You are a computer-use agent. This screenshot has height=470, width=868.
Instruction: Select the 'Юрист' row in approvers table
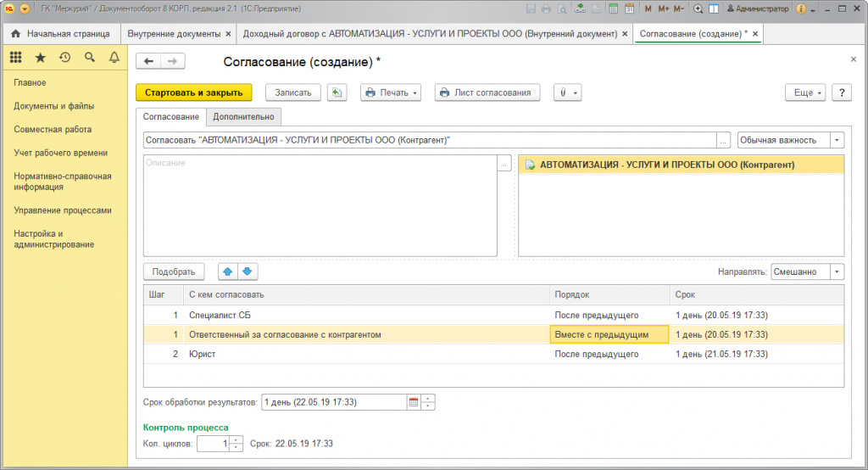(x=339, y=354)
